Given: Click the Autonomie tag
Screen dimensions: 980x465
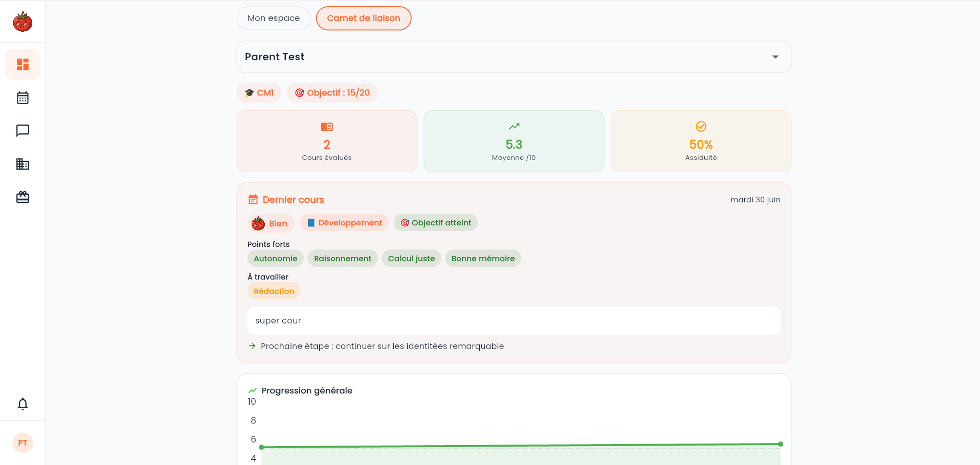Looking at the screenshot, I should pyautogui.click(x=276, y=259).
